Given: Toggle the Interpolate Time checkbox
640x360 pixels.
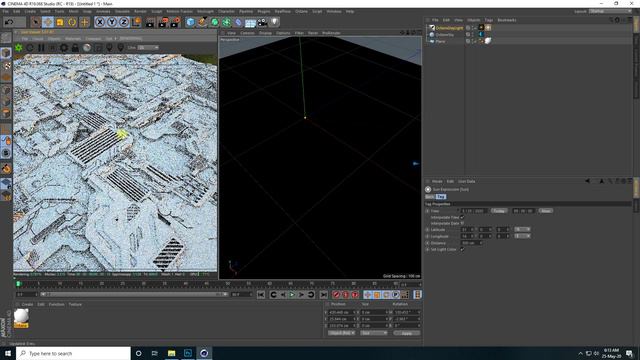Looking at the screenshot, I should click(462, 218).
